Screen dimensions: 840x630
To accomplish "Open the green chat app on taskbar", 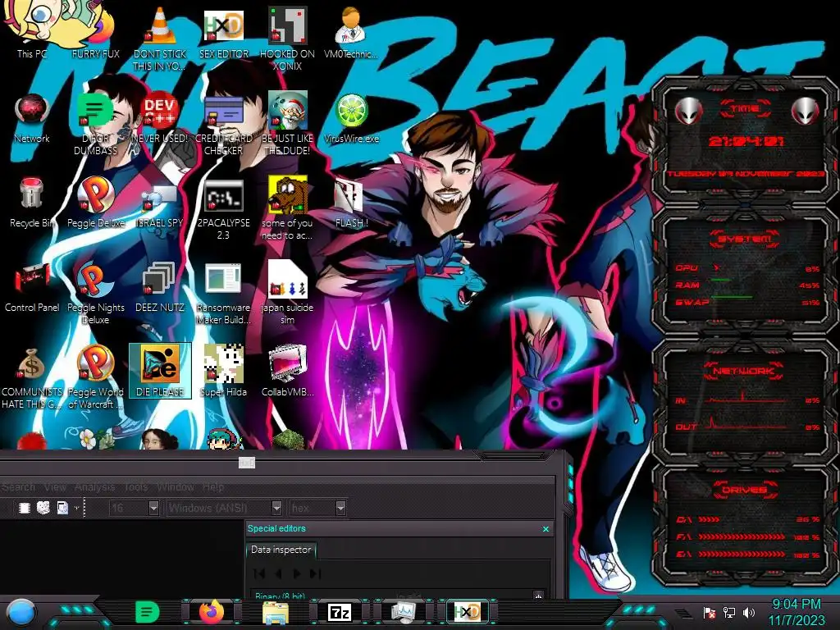I will [148, 612].
